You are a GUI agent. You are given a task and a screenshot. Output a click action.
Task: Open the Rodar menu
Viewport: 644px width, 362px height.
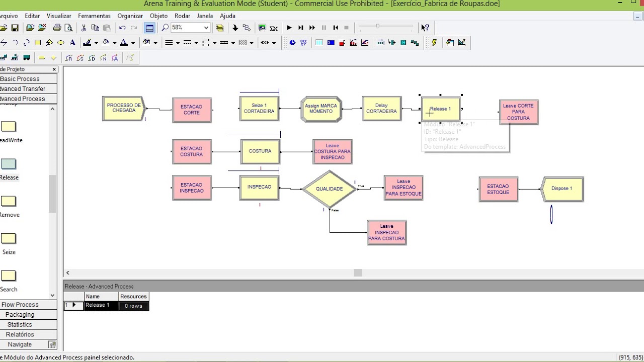coord(182,16)
